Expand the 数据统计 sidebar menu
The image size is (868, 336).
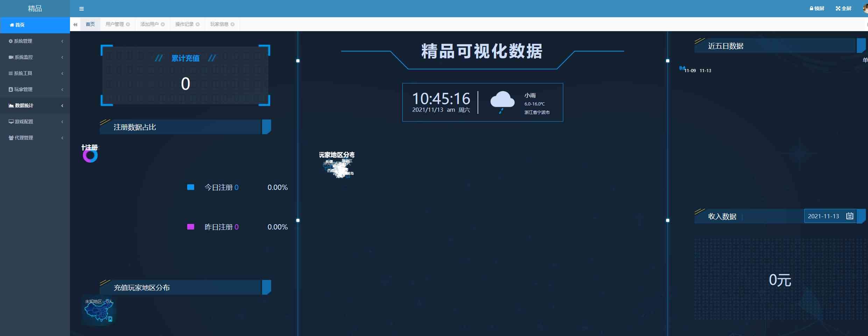click(x=35, y=105)
